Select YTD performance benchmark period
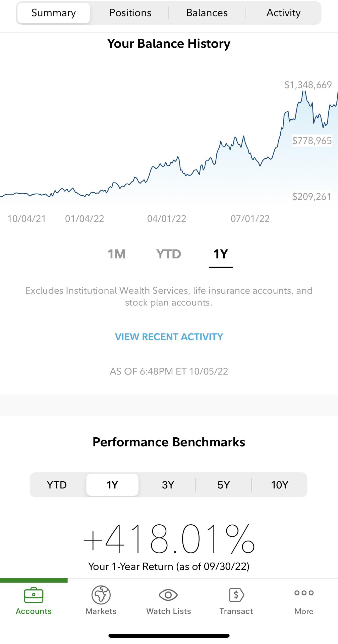The height and width of the screenshot is (644, 338). [x=57, y=485]
